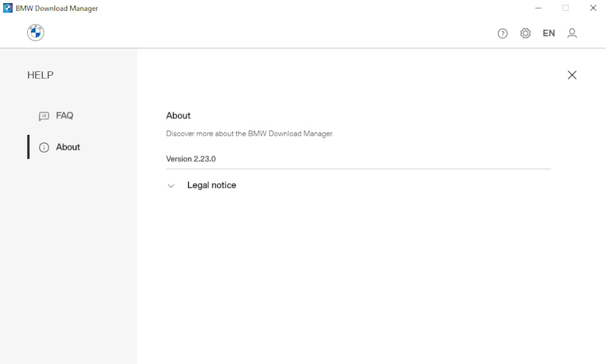Viewport: 606px width, 364px height.
Task: Collapse the Legal notice disclosure triangle
Action: coord(170,185)
